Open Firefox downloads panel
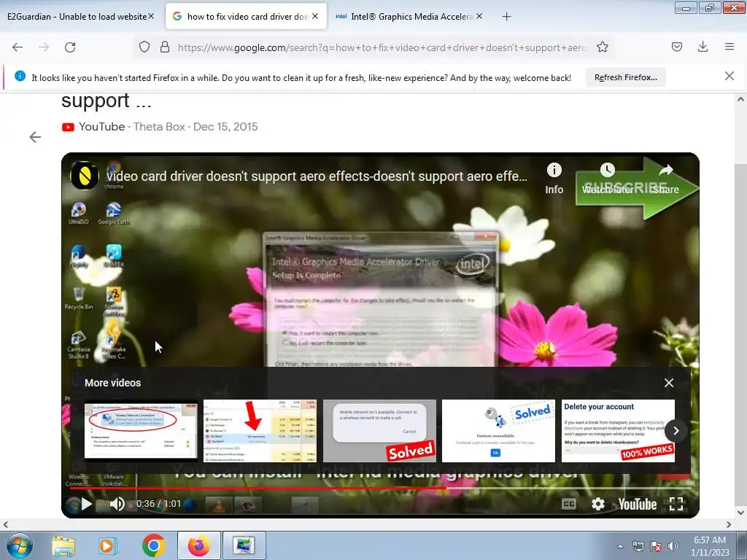Image resolution: width=747 pixels, height=560 pixels. click(x=703, y=47)
